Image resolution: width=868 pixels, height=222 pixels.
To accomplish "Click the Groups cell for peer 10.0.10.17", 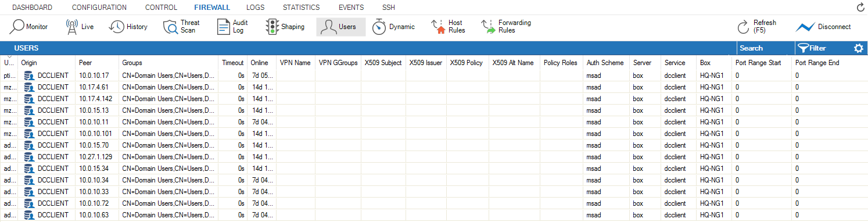I will tap(168, 76).
